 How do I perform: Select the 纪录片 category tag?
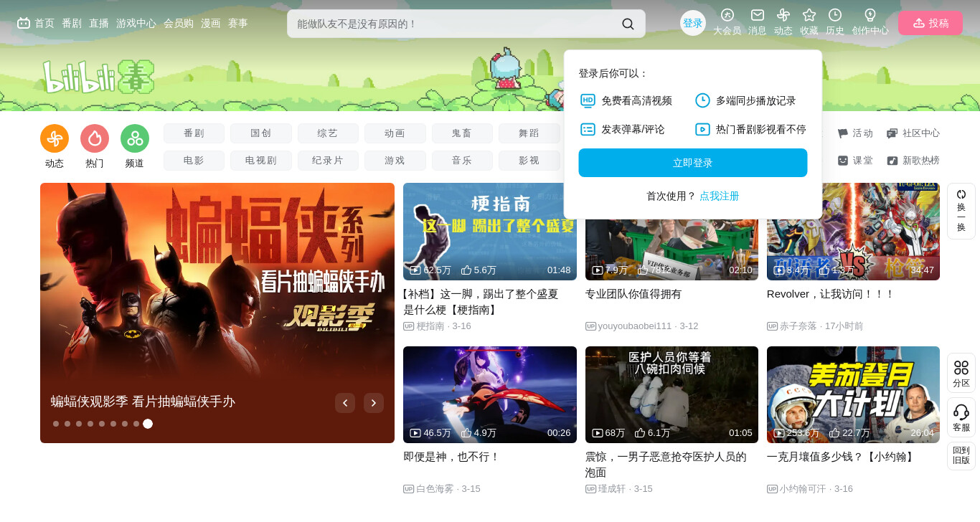(328, 161)
